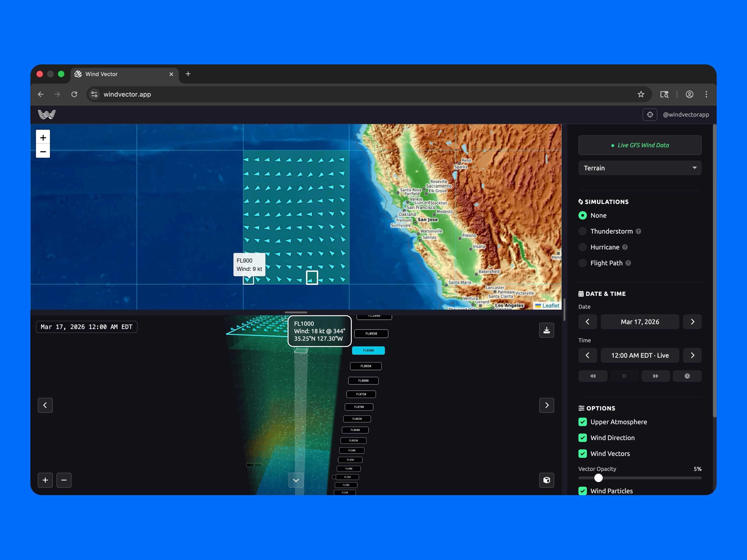
Task: Click the panel divider handle below the map
Action: pos(296,312)
